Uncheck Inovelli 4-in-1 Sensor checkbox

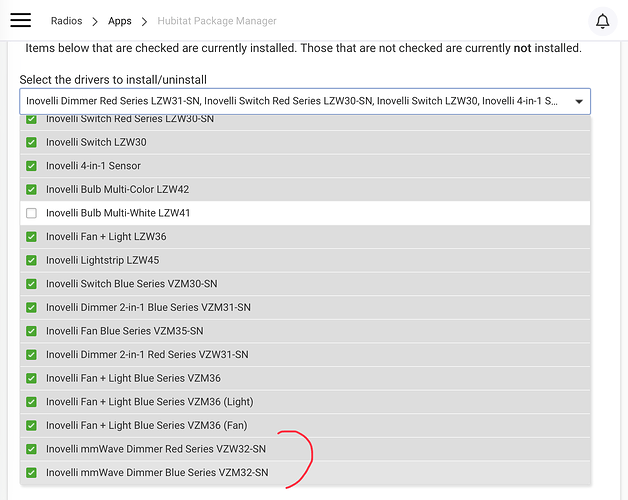31,166
